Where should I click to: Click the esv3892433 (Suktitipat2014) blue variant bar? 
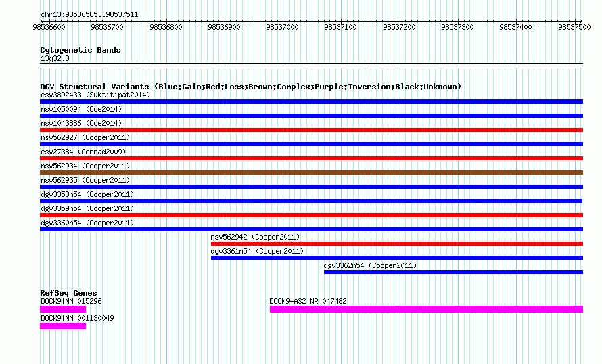(311, 101)
